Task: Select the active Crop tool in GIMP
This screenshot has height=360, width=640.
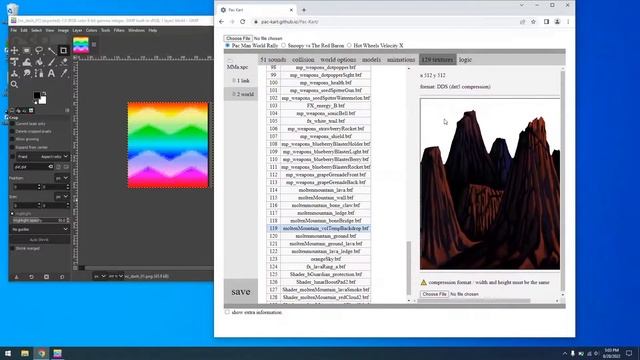Action: click(63, 51)
